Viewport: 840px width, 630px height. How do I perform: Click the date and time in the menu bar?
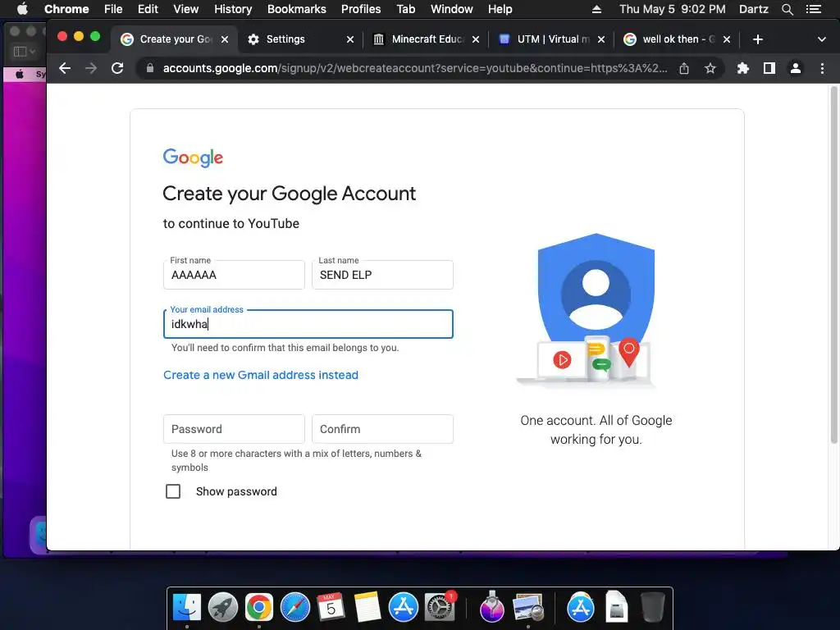click(x=673, y=9)
